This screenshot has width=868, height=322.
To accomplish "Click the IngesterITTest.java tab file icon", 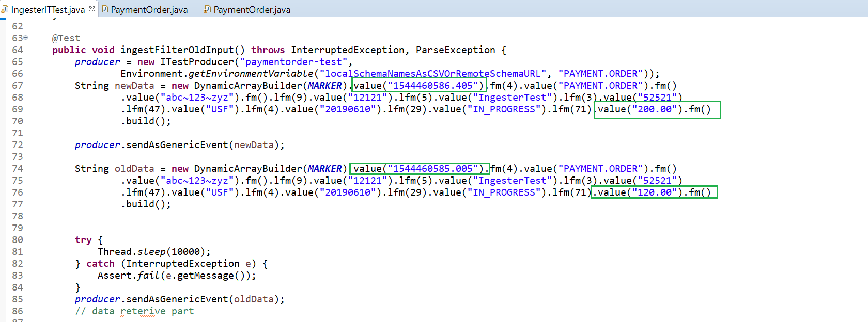I will [5, 9].
